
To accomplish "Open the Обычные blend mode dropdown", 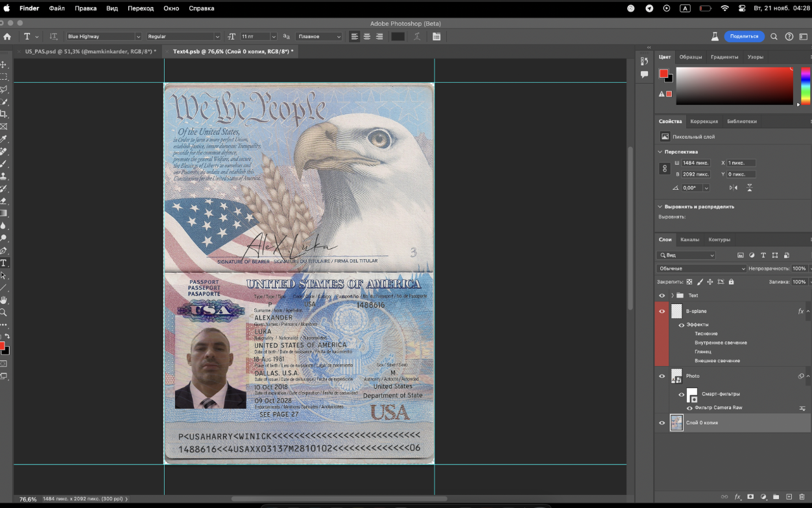I will point(701,268).
